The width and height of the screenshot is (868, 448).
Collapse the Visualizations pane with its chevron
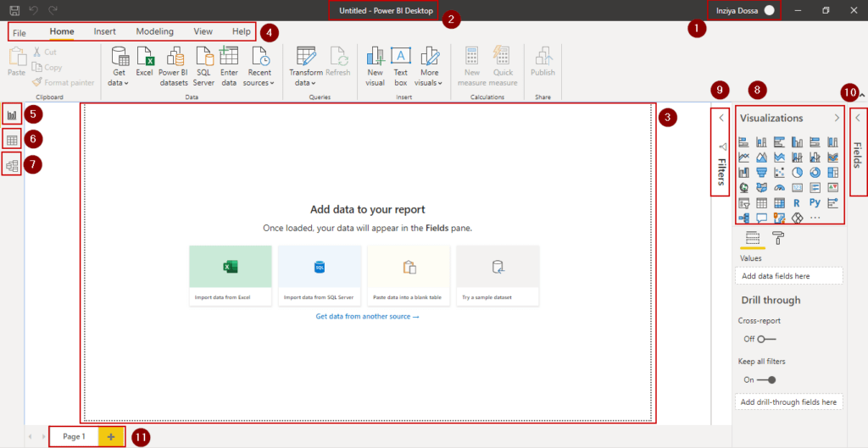(x=837, y=118)
